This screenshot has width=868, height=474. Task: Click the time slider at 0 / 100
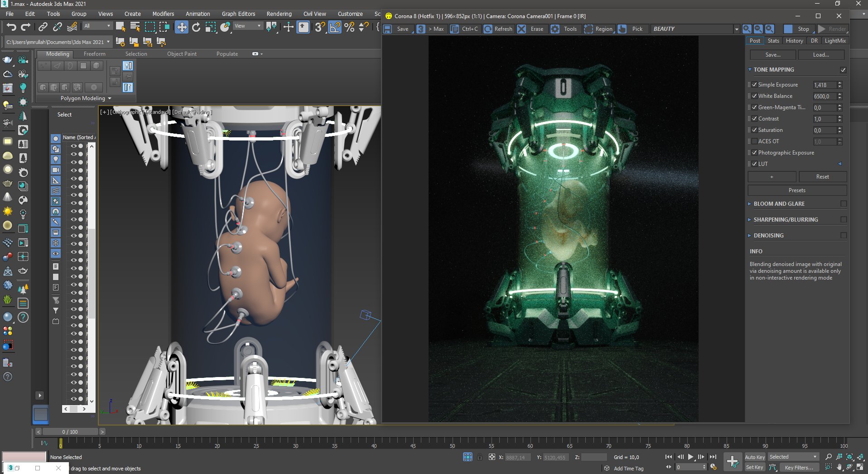[70, 432]
